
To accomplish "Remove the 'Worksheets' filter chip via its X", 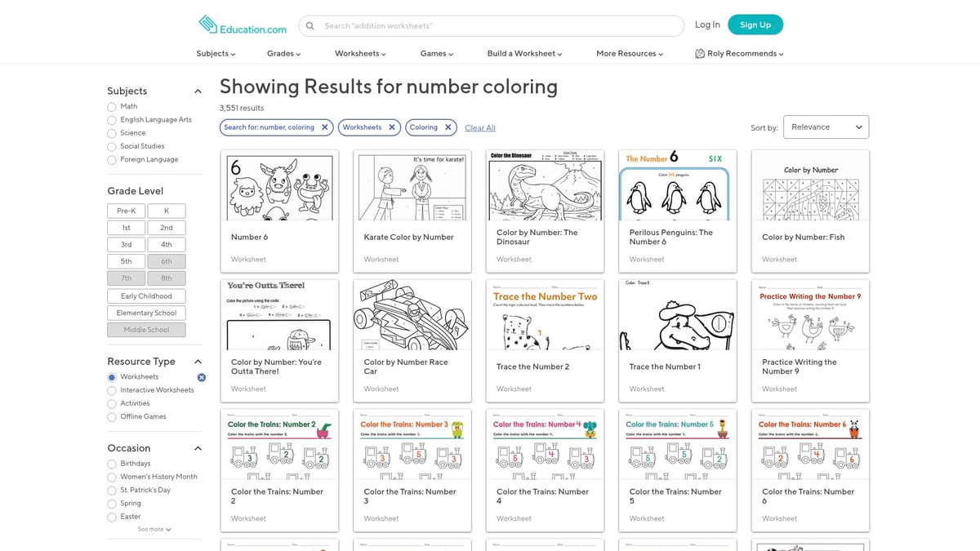I will [391, 127].
